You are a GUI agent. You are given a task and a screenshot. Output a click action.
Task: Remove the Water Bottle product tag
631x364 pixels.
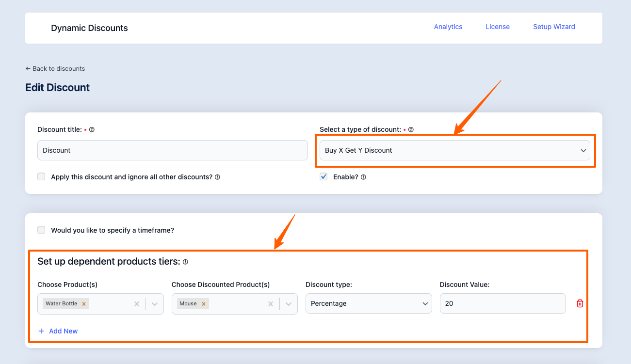[84, 304]
